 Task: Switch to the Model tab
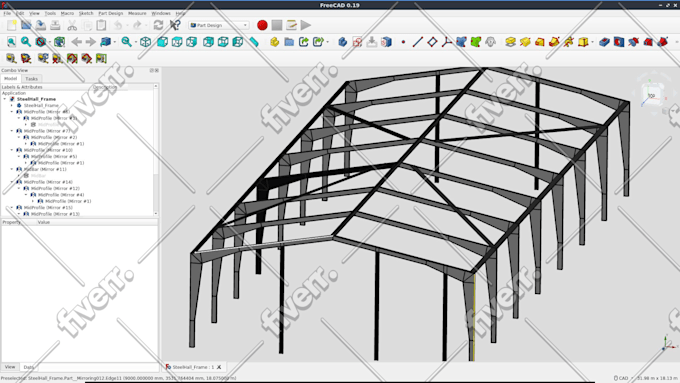10,79
